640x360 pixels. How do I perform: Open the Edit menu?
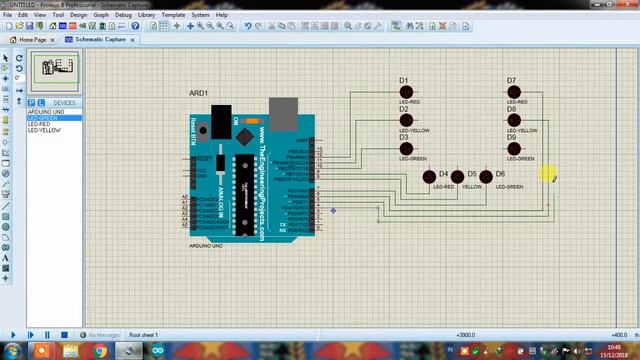[23, 15]
